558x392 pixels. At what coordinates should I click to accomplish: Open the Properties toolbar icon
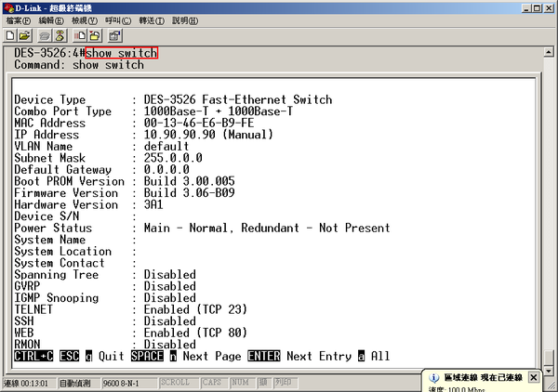115,35
